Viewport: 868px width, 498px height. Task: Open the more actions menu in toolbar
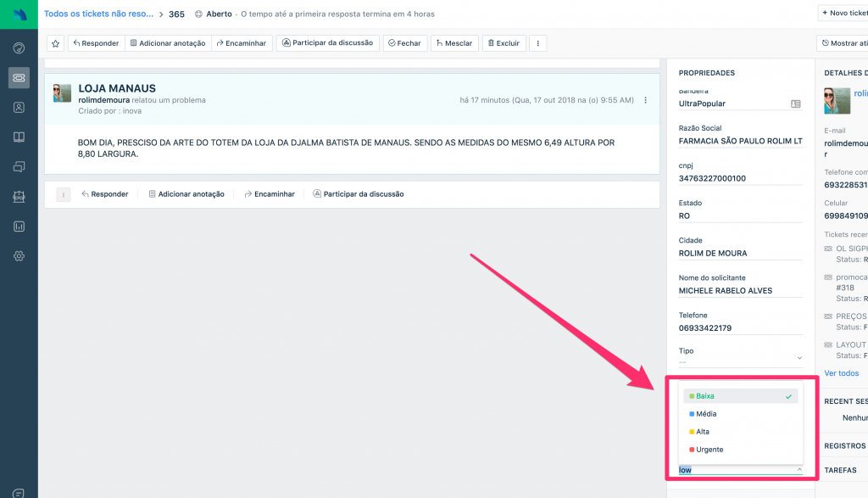tap(537, 43)
